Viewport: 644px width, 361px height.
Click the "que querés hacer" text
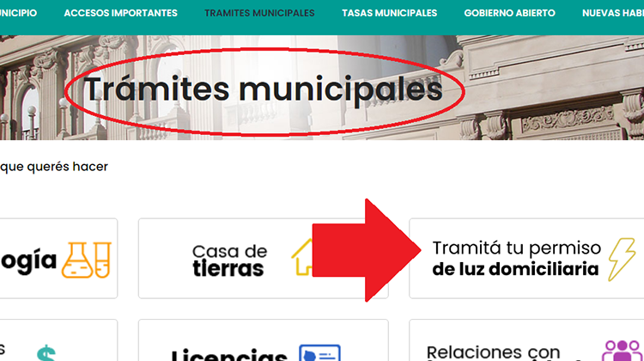tap(53, 166)
